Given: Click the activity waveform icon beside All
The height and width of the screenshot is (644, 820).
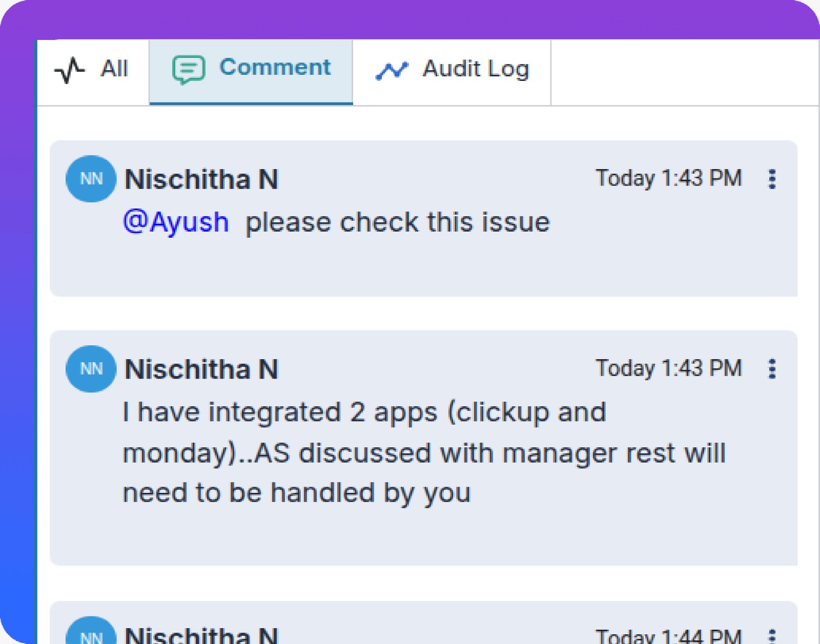Looking at the screenshot, I should (69, 70).
